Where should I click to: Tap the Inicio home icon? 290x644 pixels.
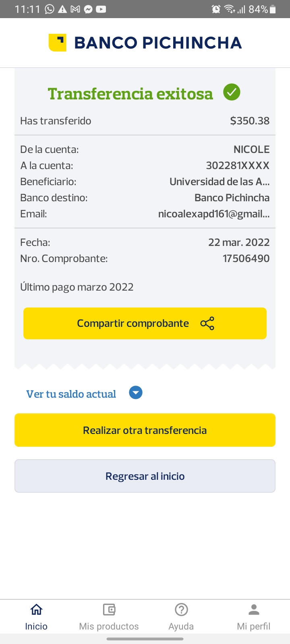point(36,610)
